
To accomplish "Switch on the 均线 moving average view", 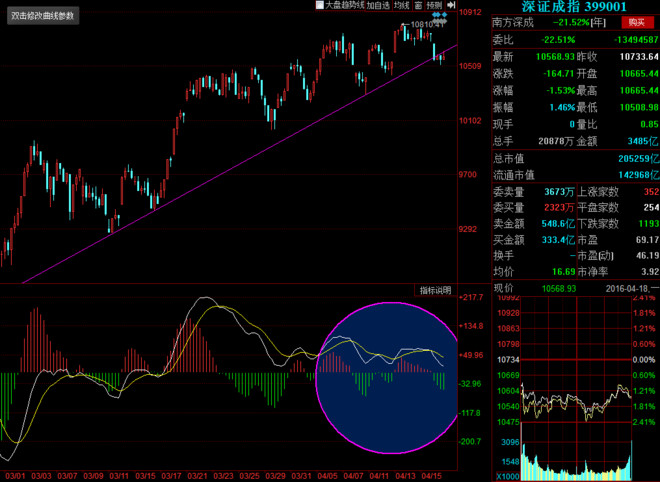I will click(402, 5).
